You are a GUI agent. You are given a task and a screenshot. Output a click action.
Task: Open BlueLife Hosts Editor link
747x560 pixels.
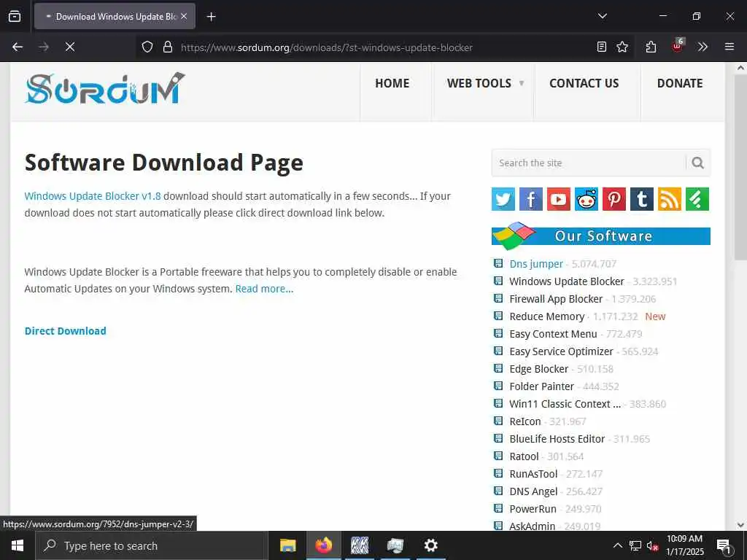tap(557, 439)
